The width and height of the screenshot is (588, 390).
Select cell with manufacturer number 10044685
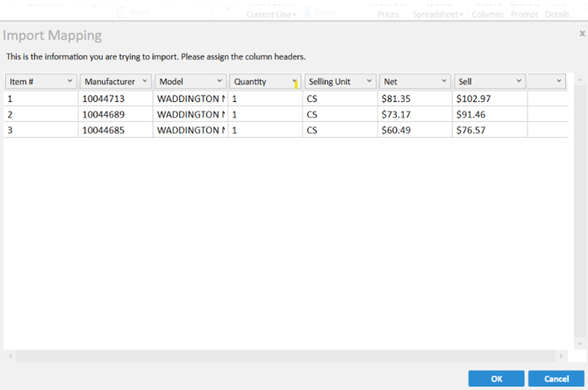(x=116, y=130)
